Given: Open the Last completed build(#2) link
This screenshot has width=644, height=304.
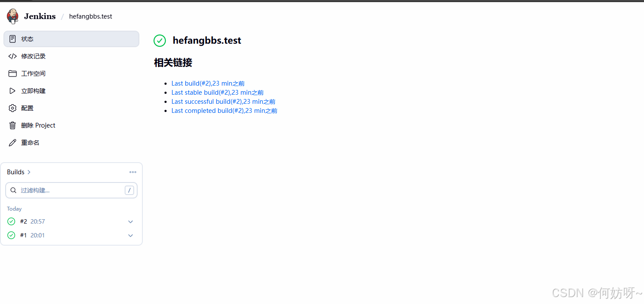Looking at the screenshot, I should (224, 111).
